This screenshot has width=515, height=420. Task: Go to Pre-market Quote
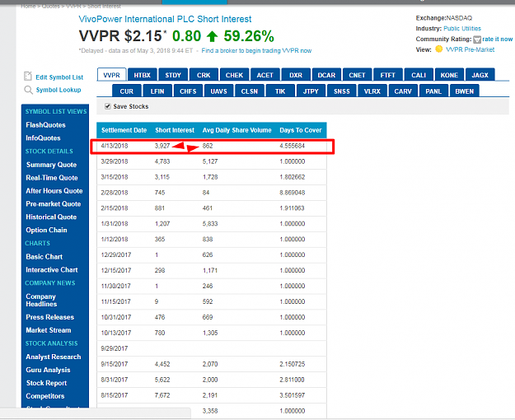point(54,204)
